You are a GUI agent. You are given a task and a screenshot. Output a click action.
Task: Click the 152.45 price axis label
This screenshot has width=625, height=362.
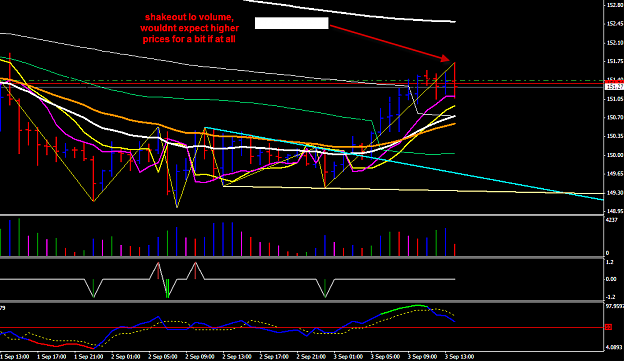coord(615,24)
